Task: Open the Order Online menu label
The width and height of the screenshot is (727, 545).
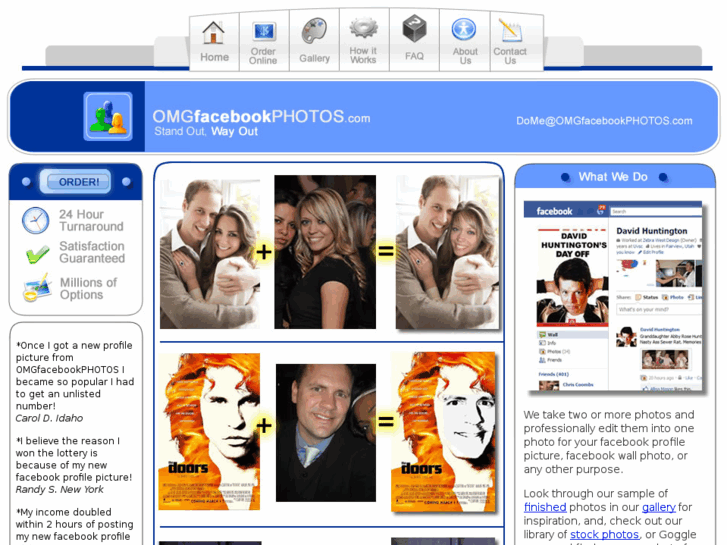Action: click(263, 56)
